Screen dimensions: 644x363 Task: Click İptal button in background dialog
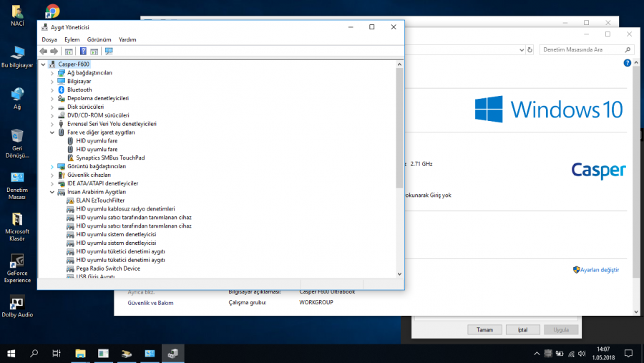[522, 329]
